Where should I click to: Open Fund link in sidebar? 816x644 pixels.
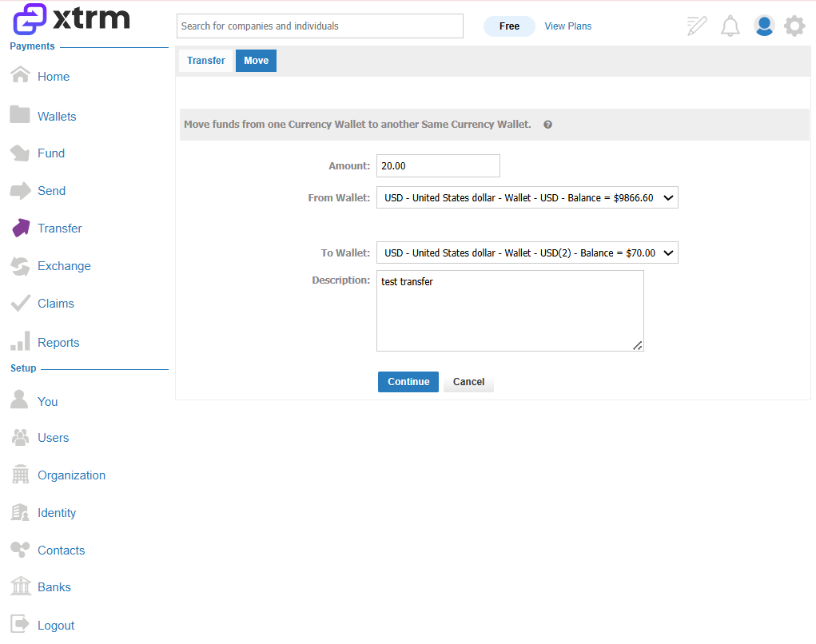click(x=51, y=153)
